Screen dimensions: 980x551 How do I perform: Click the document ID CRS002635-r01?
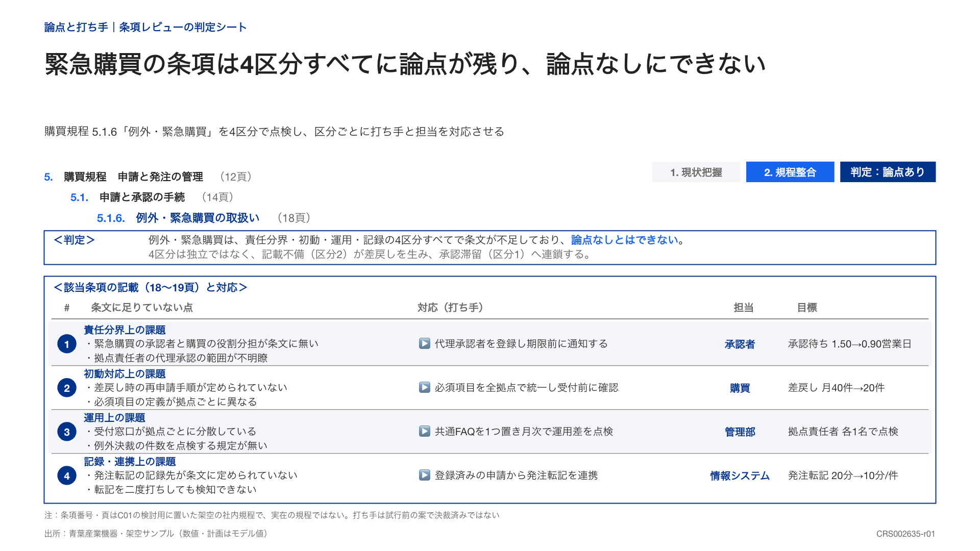tap(905, 534)
